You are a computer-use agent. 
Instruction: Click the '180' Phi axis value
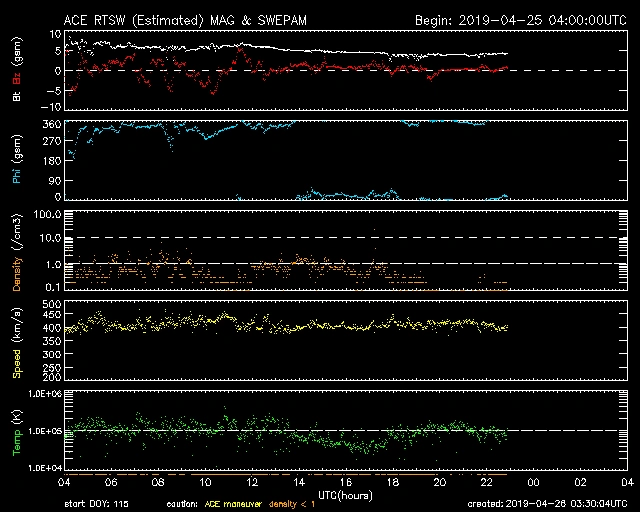pos(52,161)
